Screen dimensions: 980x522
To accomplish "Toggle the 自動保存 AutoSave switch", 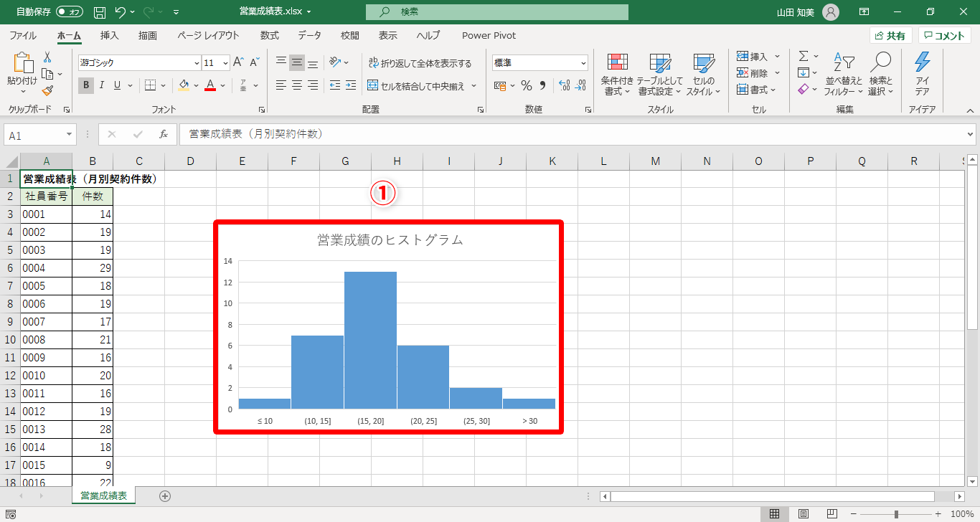I will click(69, 12).
